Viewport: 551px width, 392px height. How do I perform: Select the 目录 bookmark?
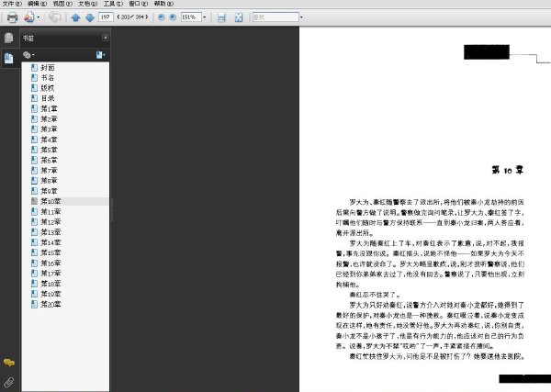click(48, 98)
